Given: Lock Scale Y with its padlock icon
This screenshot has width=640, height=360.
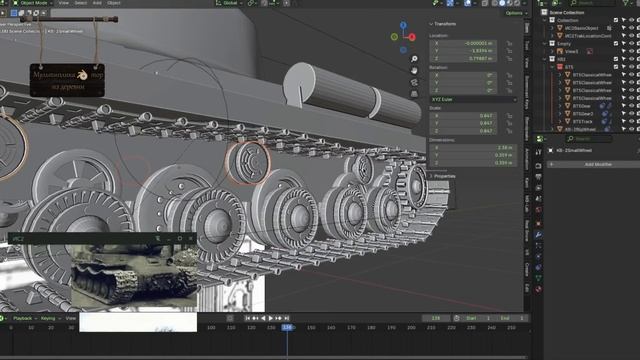Looking at the screenshot, I should click(x=509, y=123).
